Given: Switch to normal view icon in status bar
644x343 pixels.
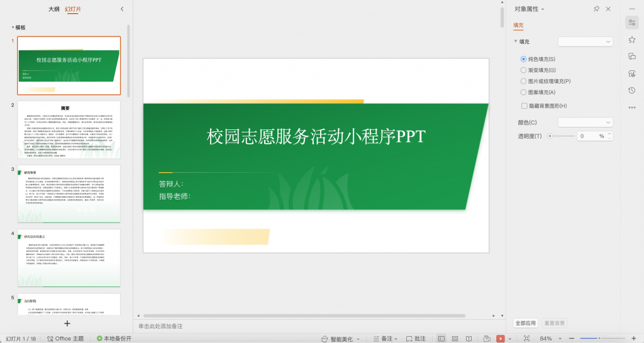Looking at the screenshot, I should click(x=441, y=339).
